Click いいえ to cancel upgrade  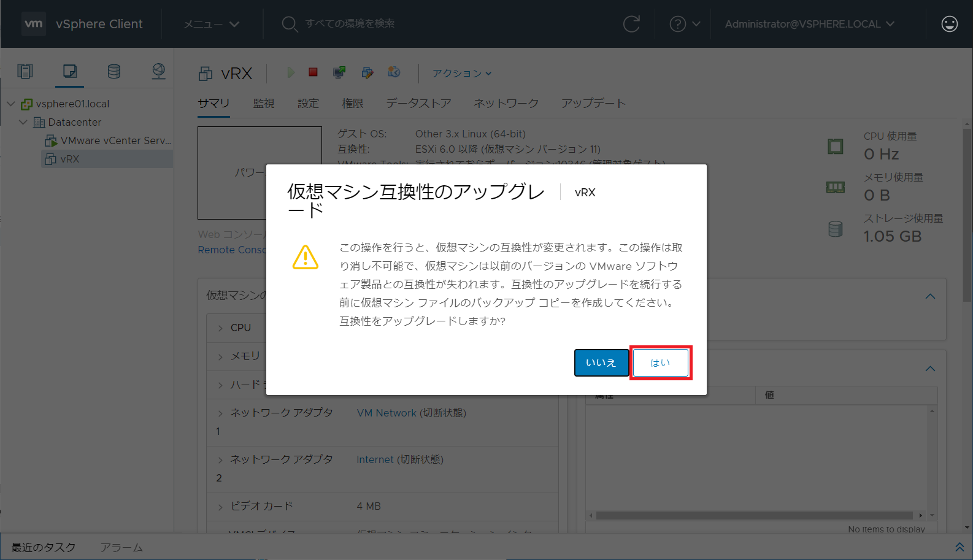601,362
